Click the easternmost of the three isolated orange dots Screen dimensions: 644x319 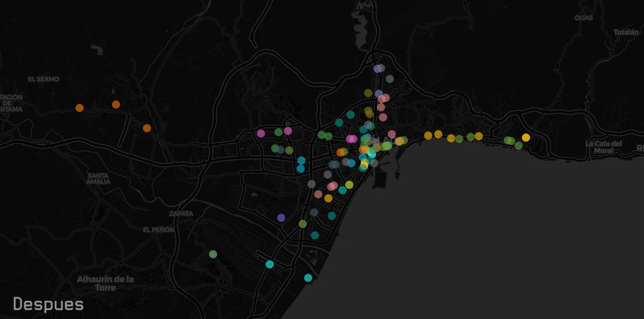pos(147,128)
